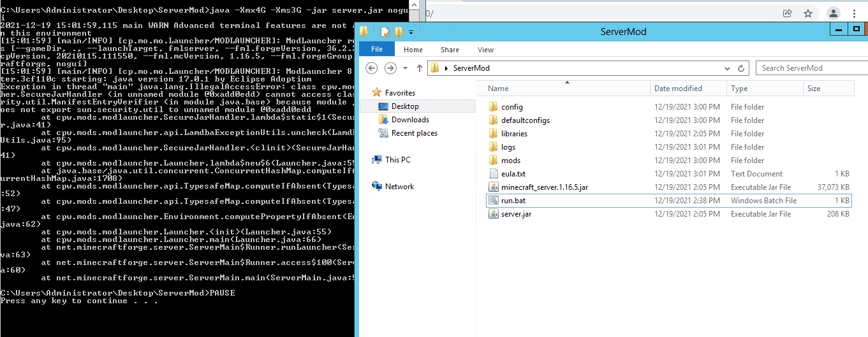
Task: Expand the recent locations dropdown arrow
Action: (x=406, y=68)
